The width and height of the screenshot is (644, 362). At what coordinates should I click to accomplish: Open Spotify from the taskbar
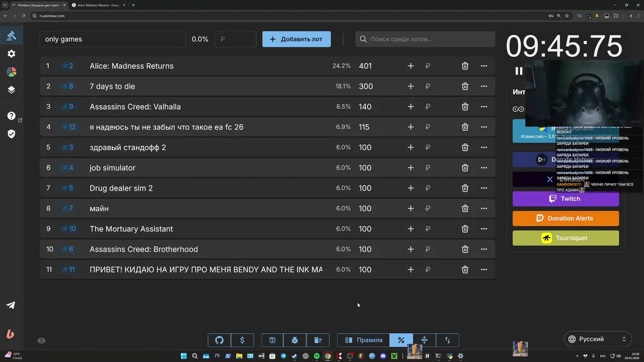(x=316, y=356)
